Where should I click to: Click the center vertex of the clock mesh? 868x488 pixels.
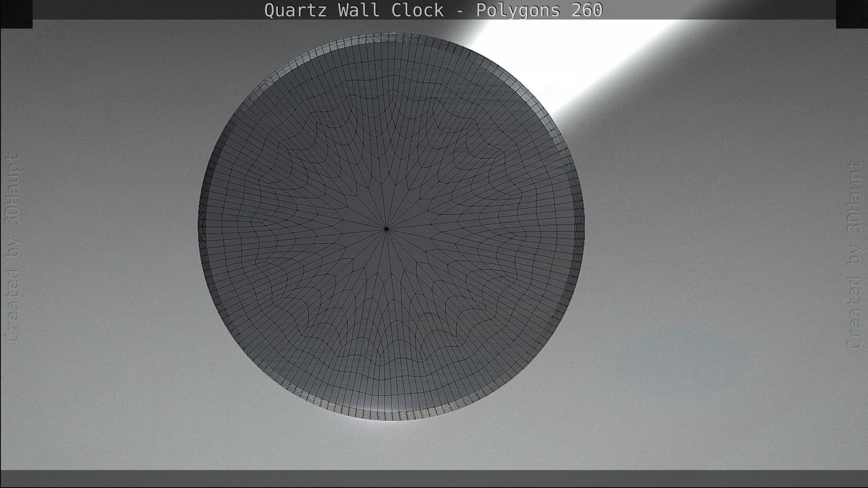click(386, 229)
